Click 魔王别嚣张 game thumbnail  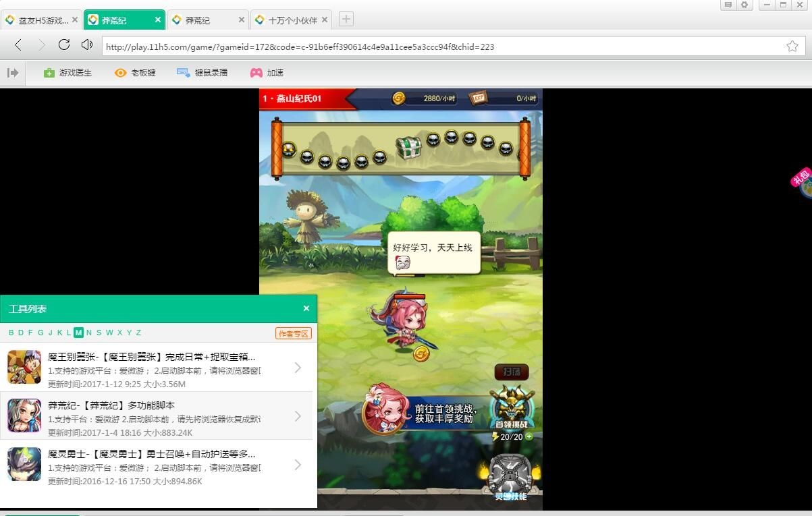(x=24, y=367)
